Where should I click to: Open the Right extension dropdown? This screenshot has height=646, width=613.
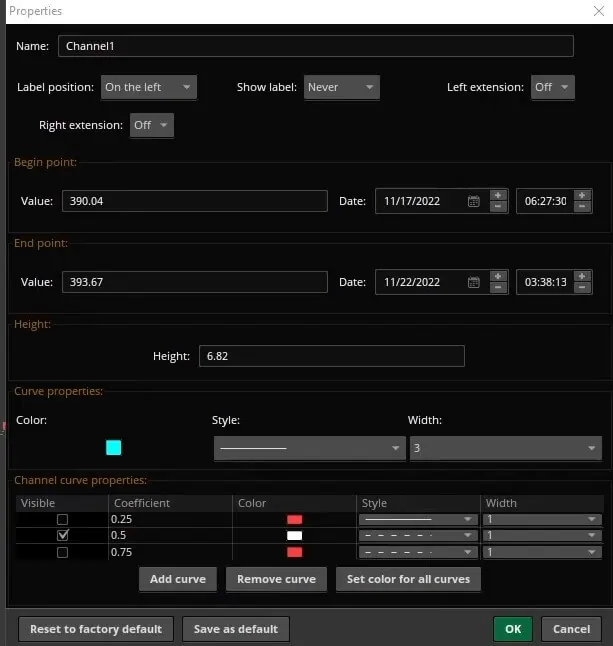point(152,125)
